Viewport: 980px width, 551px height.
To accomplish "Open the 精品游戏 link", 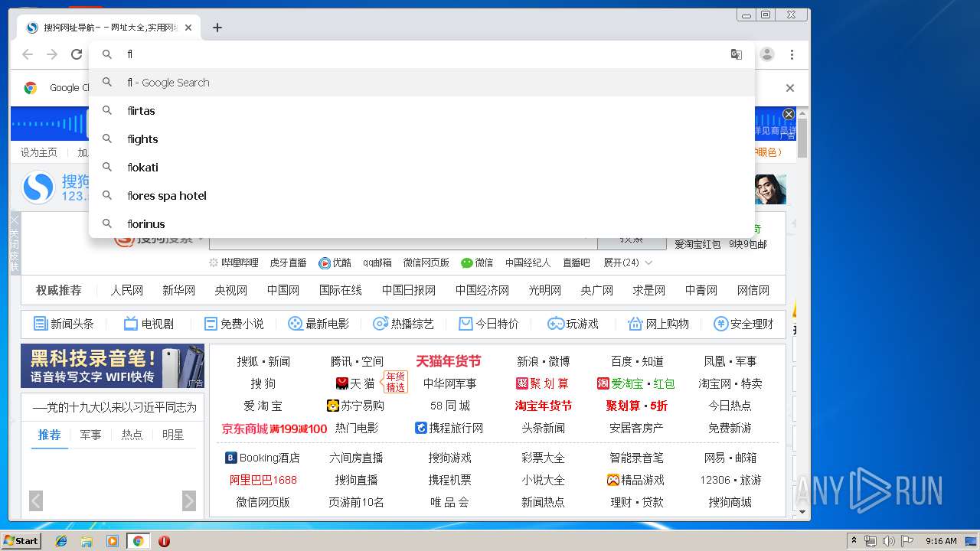I will click(x=636, y=480).
